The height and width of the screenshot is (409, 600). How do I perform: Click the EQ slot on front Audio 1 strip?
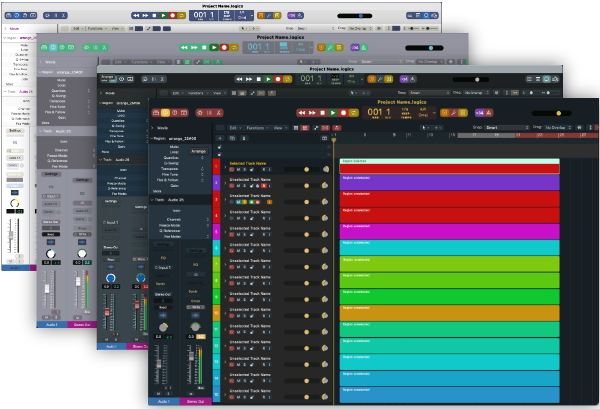click(x=163, y=257)
